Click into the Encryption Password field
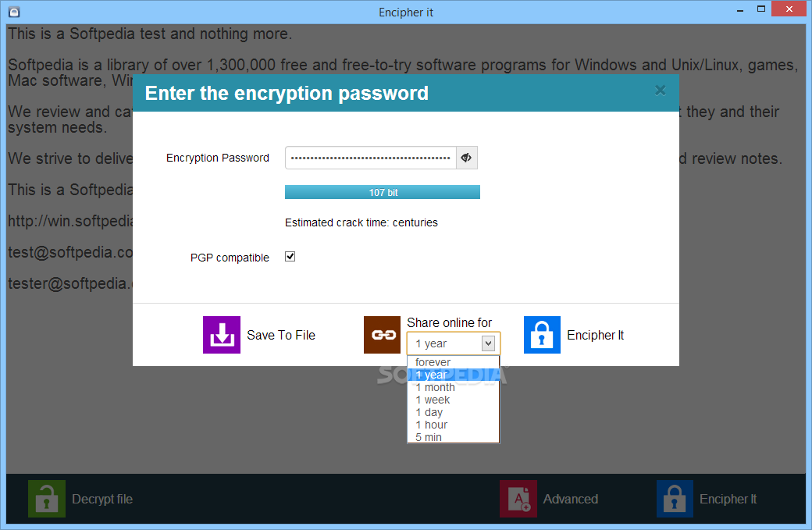This screenshot has width=812, height=530. click(370, 158)
